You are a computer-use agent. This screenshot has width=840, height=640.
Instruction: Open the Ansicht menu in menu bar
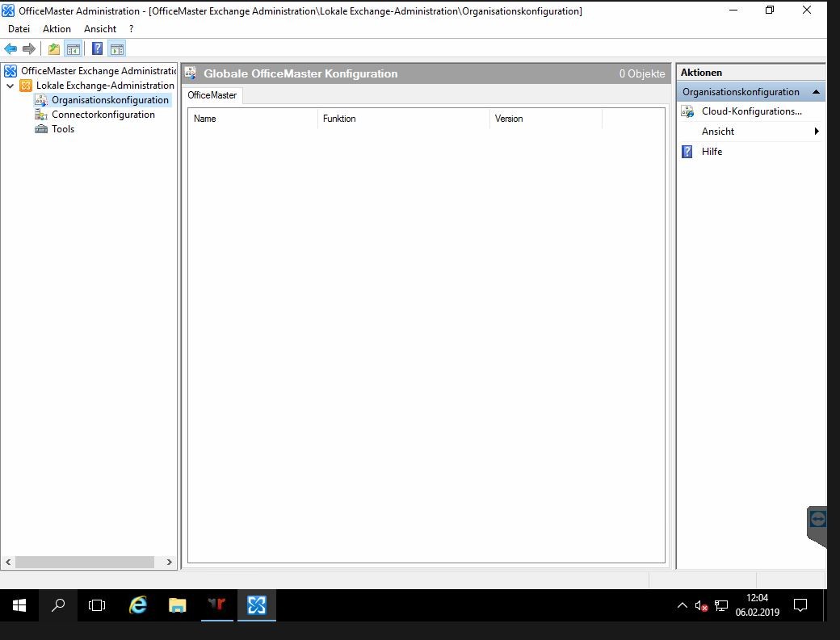100,29
